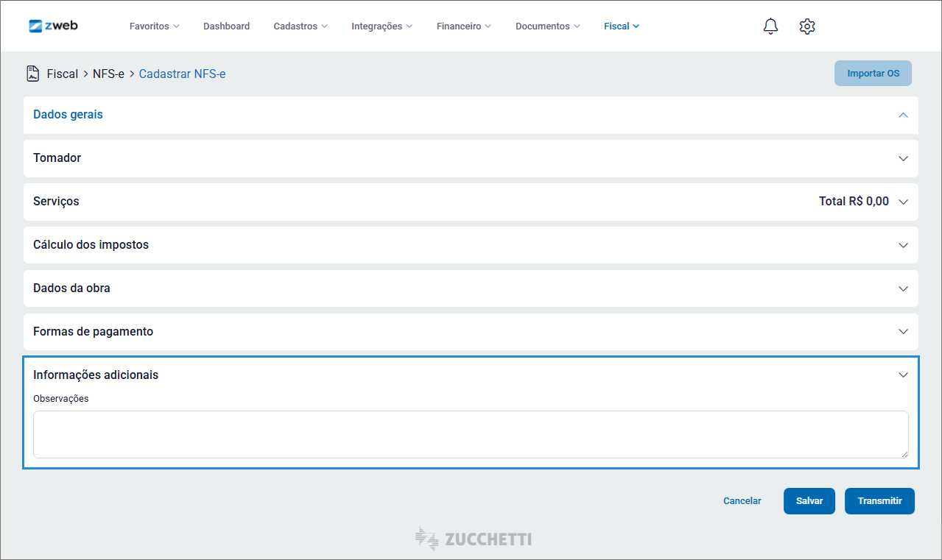Open the Financeiro menu

(463, 26)
